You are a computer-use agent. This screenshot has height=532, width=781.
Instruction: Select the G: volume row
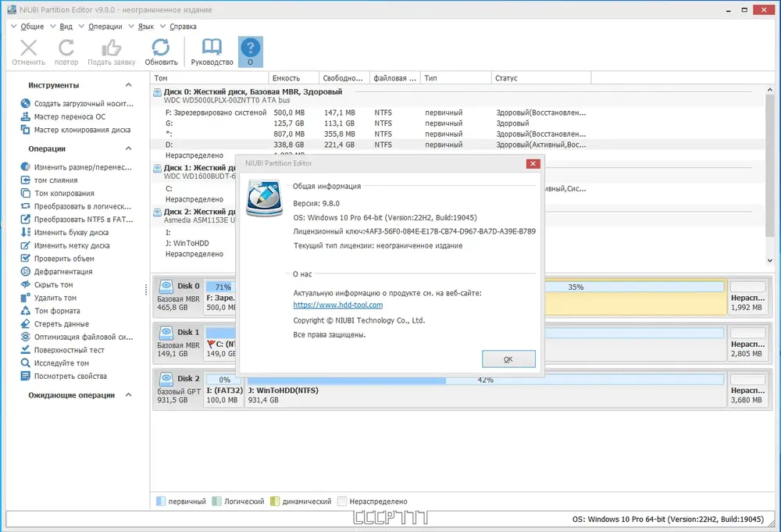(457, 123)
